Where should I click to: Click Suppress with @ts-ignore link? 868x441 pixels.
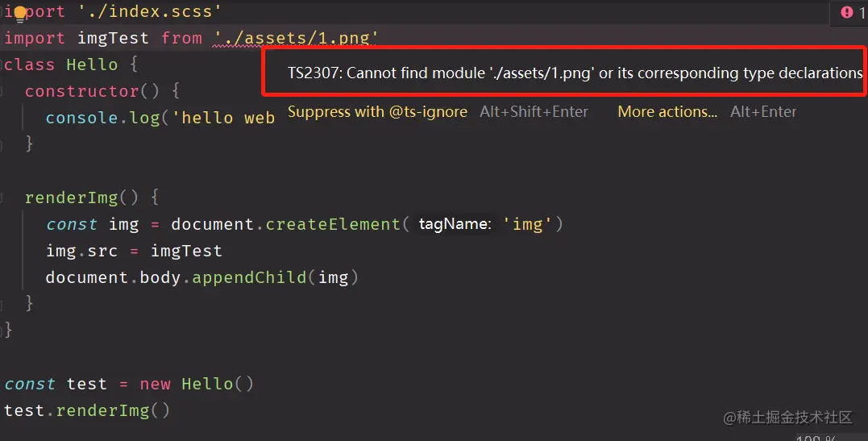(377, 112)
